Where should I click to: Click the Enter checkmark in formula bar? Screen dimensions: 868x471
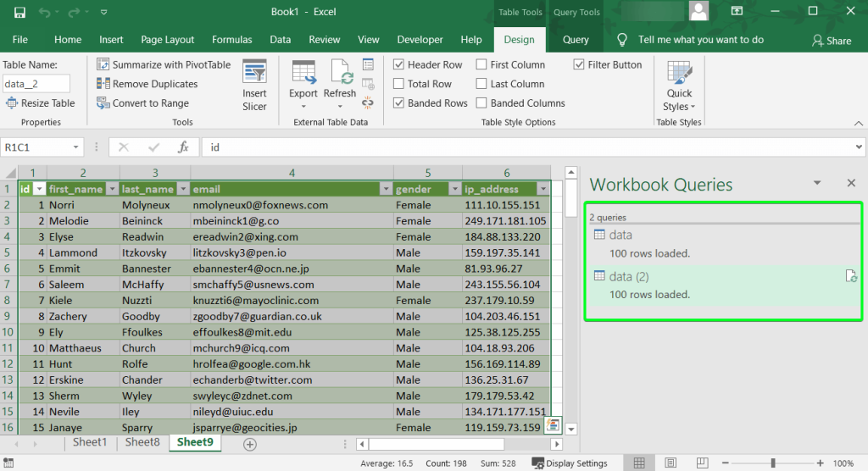(x=154, y=147)
